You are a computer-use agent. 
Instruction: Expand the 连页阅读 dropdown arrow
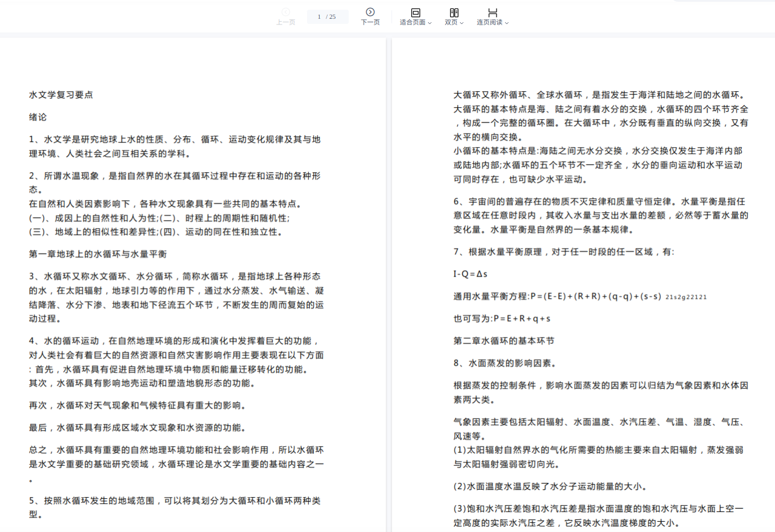[x=507, y=23]
